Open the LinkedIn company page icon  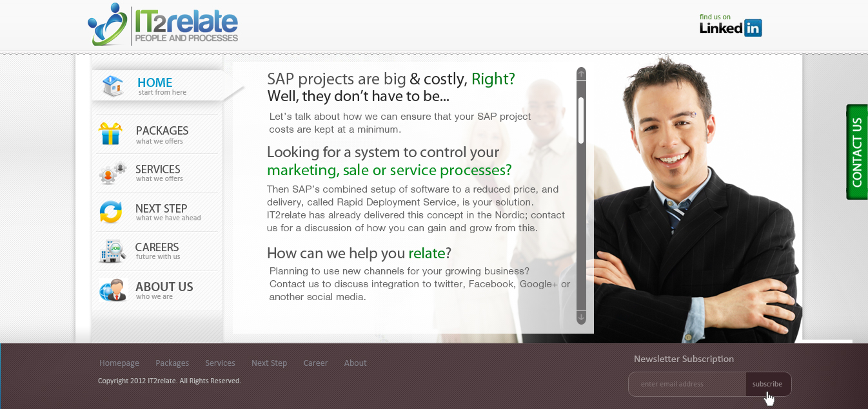coord(731,26)
